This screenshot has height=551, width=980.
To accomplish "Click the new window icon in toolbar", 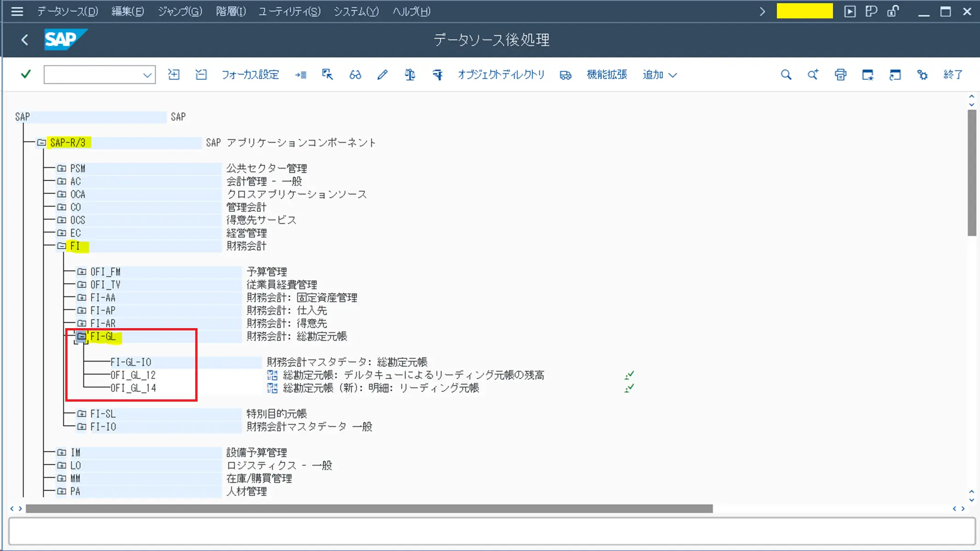I will [x=867, y=74].
